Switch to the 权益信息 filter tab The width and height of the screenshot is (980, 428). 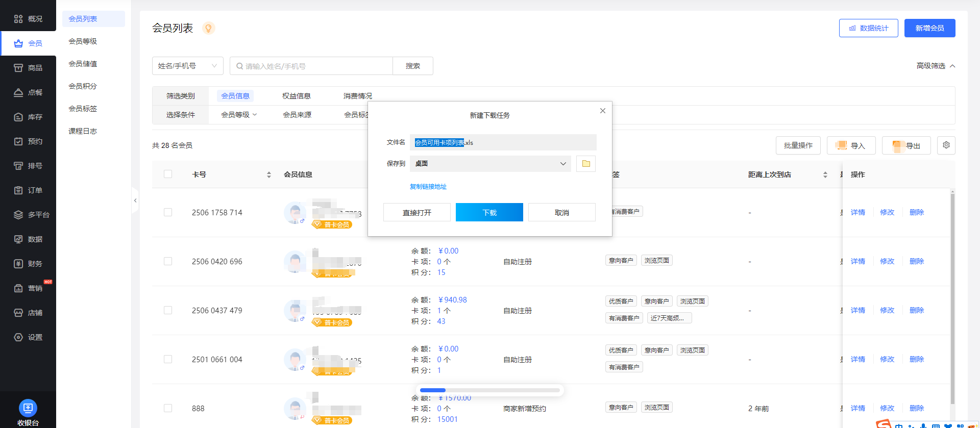[296, 96]
